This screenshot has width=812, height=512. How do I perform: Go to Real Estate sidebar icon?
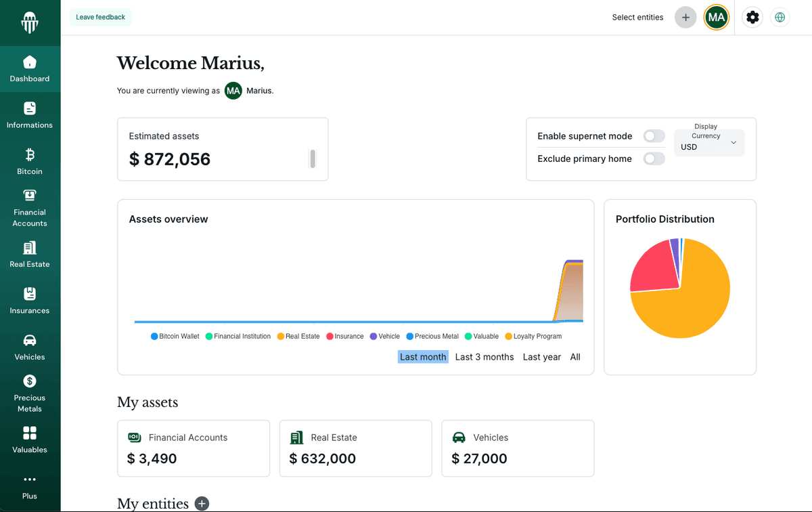tap(30, 255)
